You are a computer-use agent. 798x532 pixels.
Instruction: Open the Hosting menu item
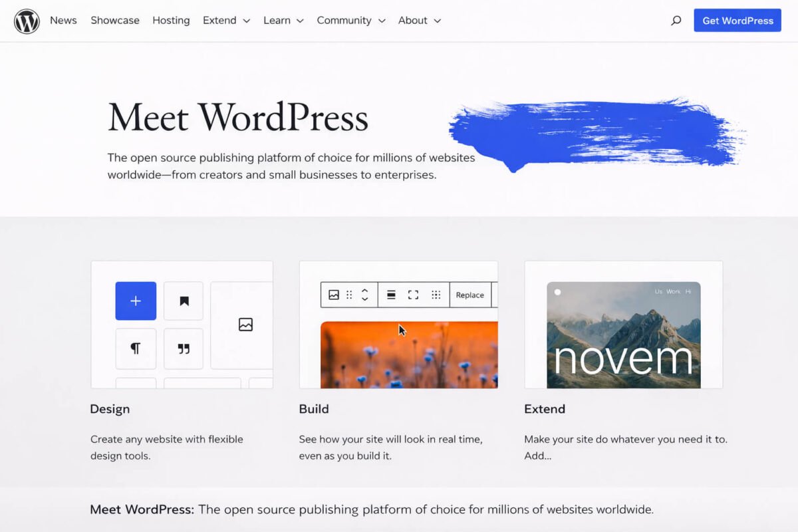171,21
